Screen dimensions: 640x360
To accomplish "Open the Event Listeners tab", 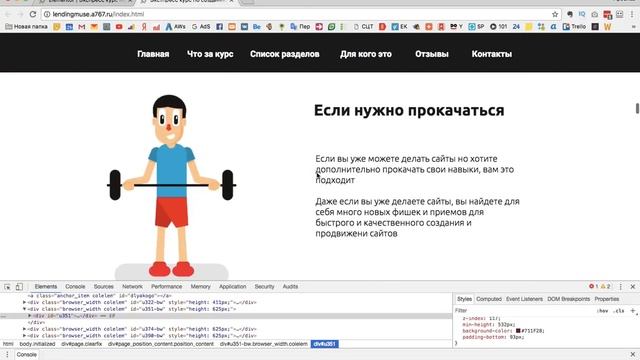I will tap(524, 299).
